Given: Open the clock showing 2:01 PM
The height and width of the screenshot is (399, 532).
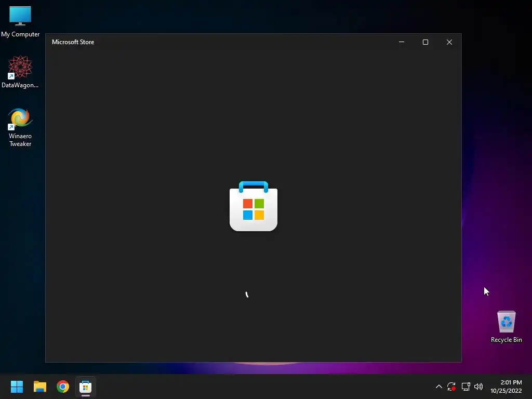Looking at the screenshot, I should (506, 387).
